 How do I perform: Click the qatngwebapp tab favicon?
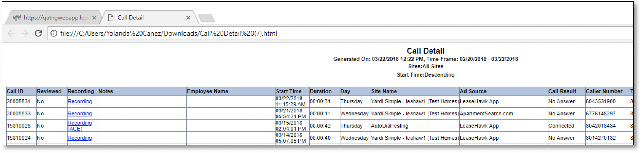pos(17,18)
